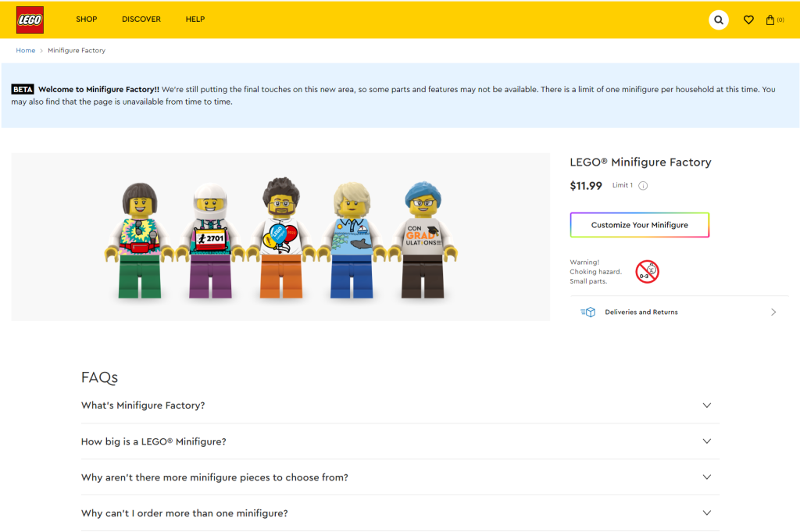The width and height of the screenshot is (800, 532).
Task: Expand the order more than one FAQ chevron
Action: [706, 512]
